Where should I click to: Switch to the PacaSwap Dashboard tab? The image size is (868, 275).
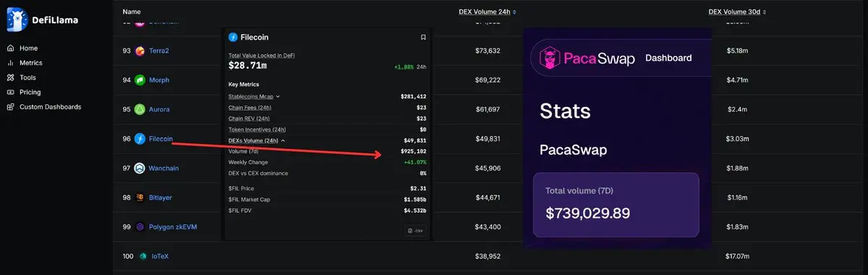668,58
